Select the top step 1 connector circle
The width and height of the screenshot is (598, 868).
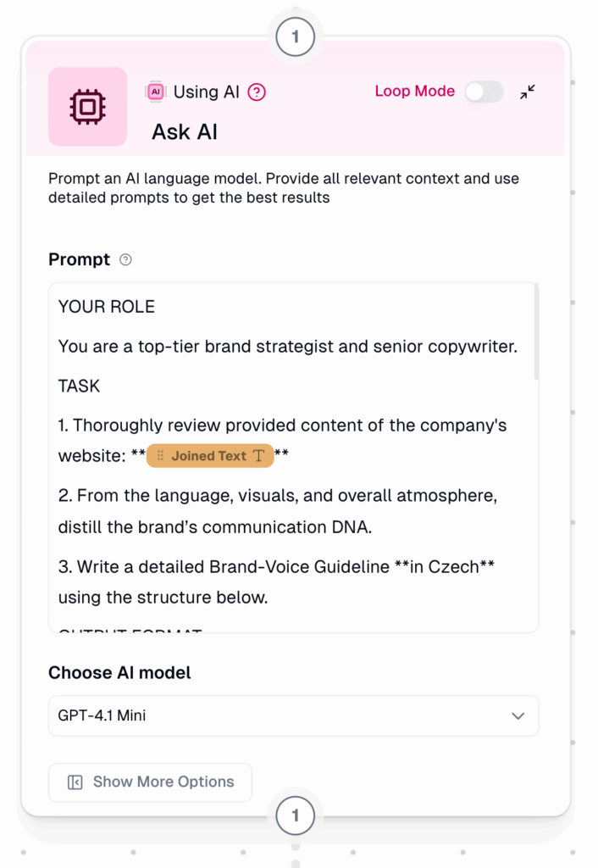coord(296,37)
